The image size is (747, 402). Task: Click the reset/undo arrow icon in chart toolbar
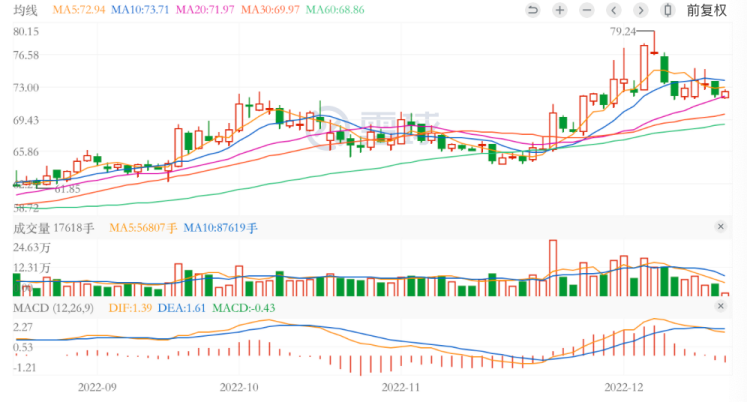point(532,10)
